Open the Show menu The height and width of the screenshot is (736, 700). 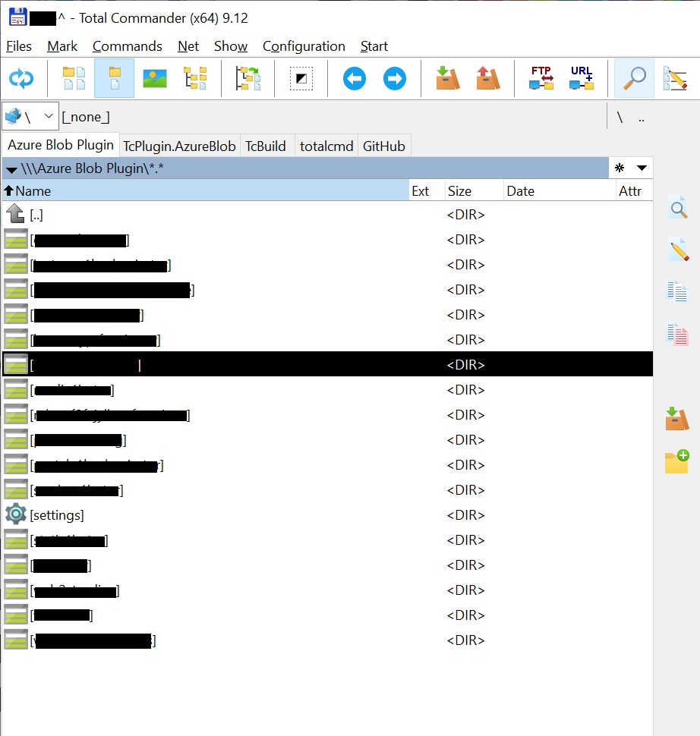coord(231,46)
